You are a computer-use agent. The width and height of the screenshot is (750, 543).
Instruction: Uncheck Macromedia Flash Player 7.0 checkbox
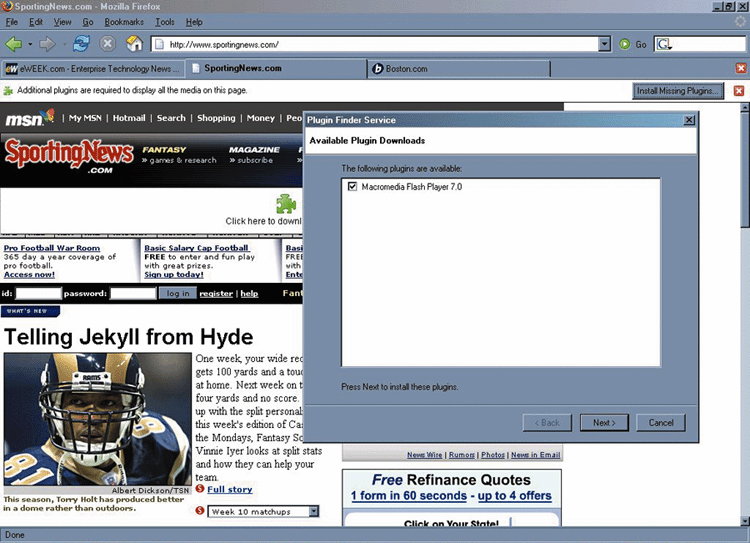pyautogui.click(x=352, y=187)
